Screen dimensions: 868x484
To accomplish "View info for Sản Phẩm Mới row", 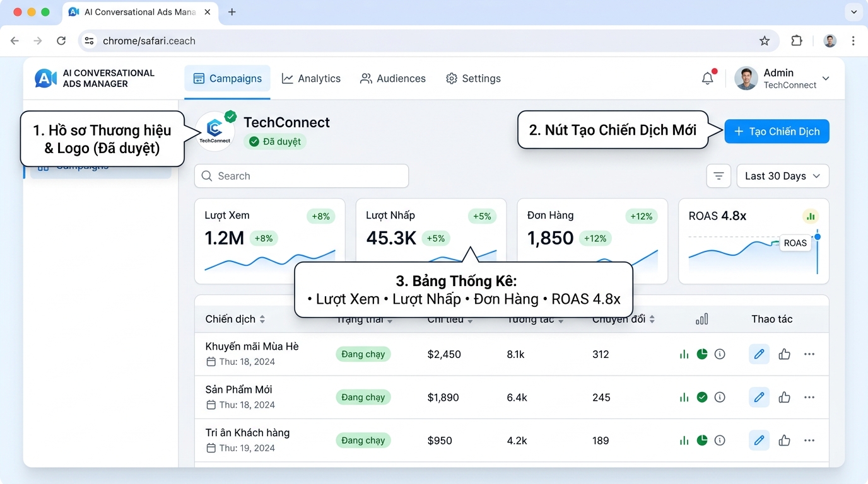I will coord(720,397).
